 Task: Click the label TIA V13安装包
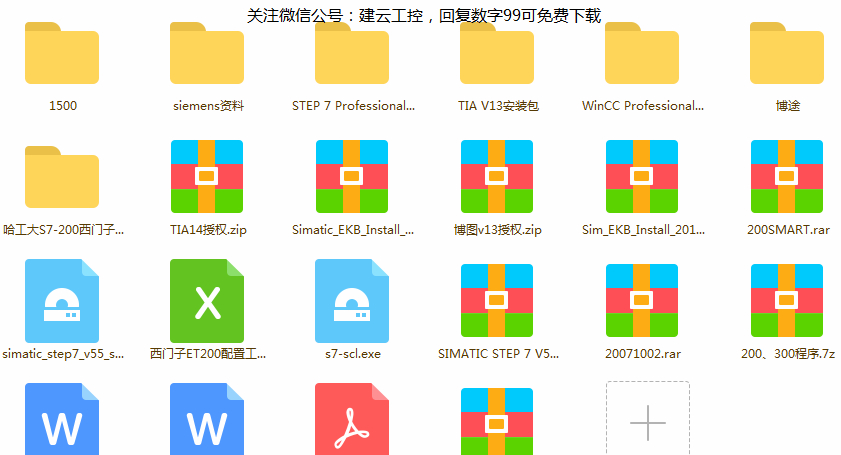(498, 106)
